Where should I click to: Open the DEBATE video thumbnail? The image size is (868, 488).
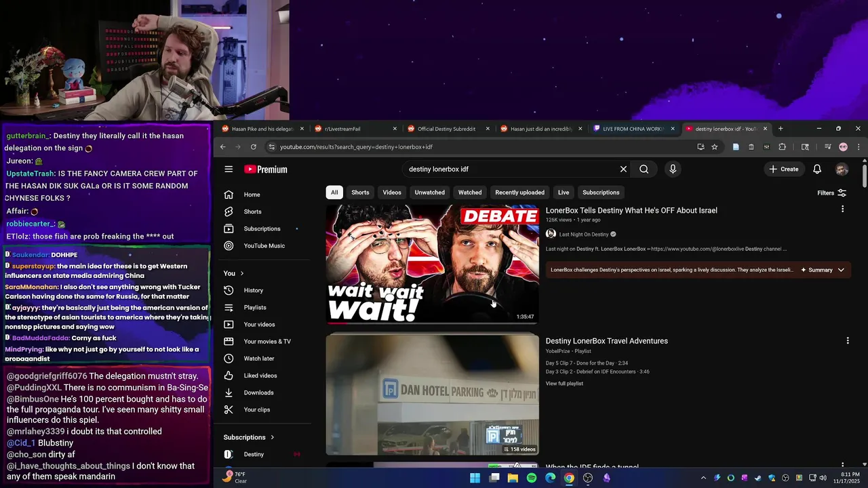(x=433, y=265)
